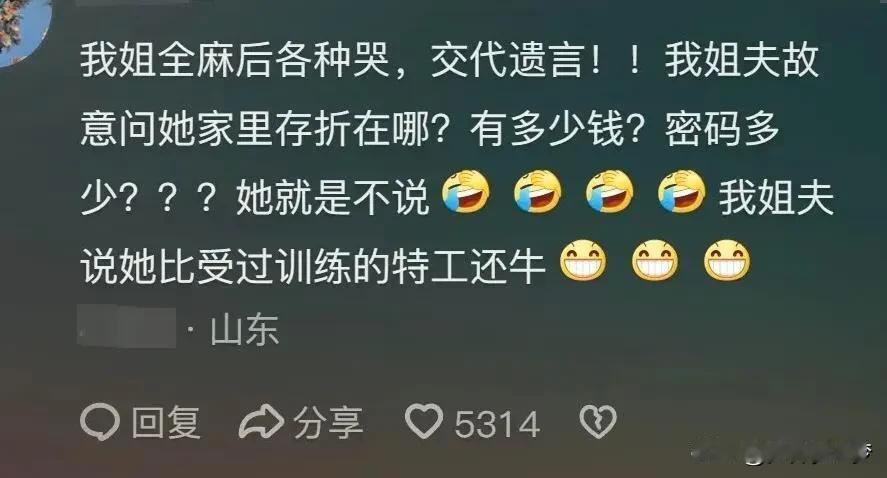887x478 pixels.
Task: Click the last grinning emoji in the comment
Action: [x=727, y=261]
